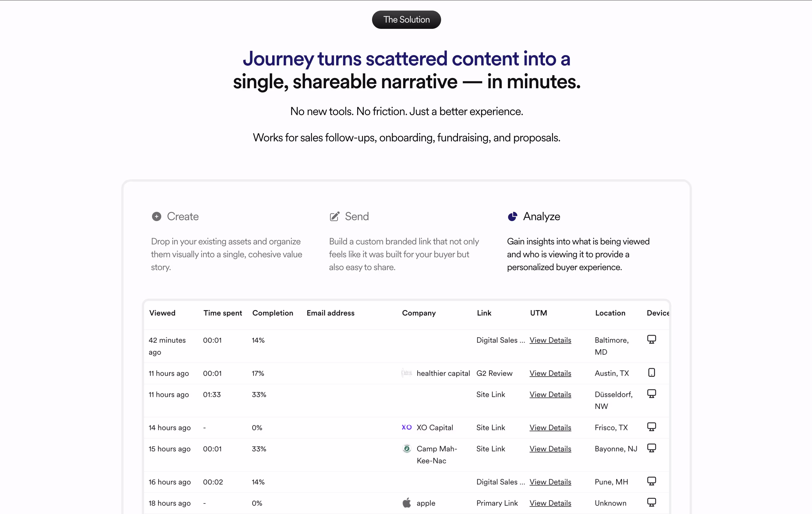Click the Camp Mah-Kee-Nac logo icon
Viewport: 812px width, 514px height.
(407, 449)
